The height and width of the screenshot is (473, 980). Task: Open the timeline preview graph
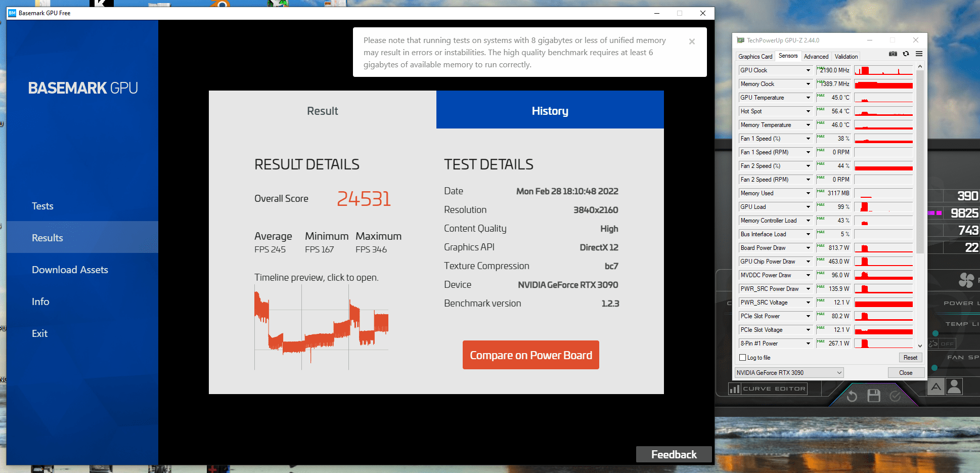pos(322,327)
